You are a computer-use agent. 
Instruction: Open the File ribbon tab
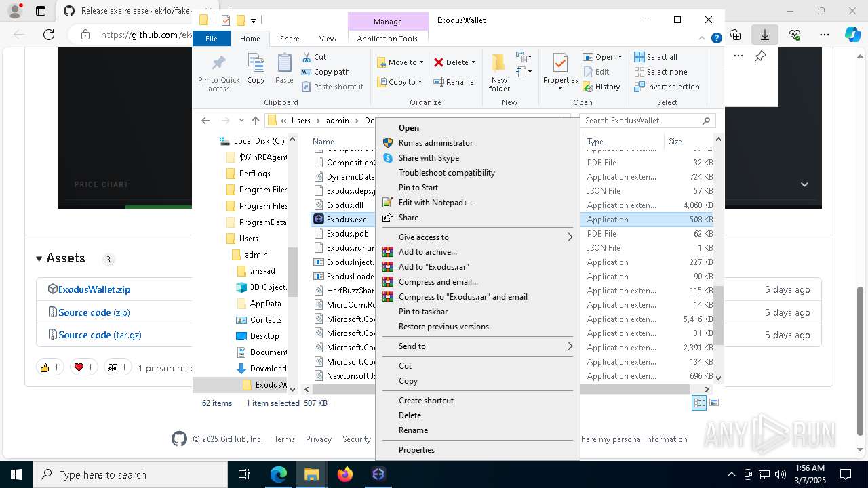(212, 39)
